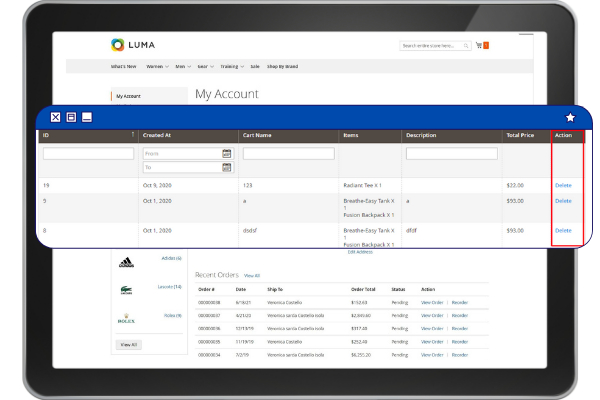Expand the Training menu dropdown

[231, 66]
